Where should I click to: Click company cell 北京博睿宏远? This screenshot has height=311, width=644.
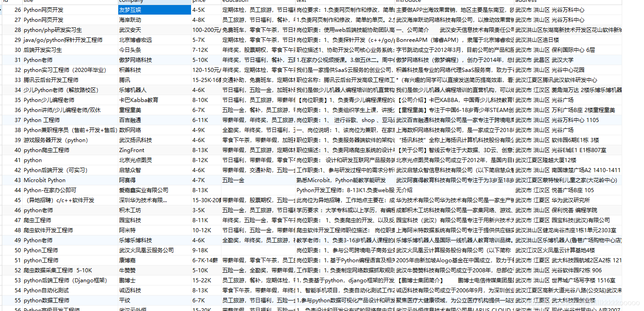point(154,40)
